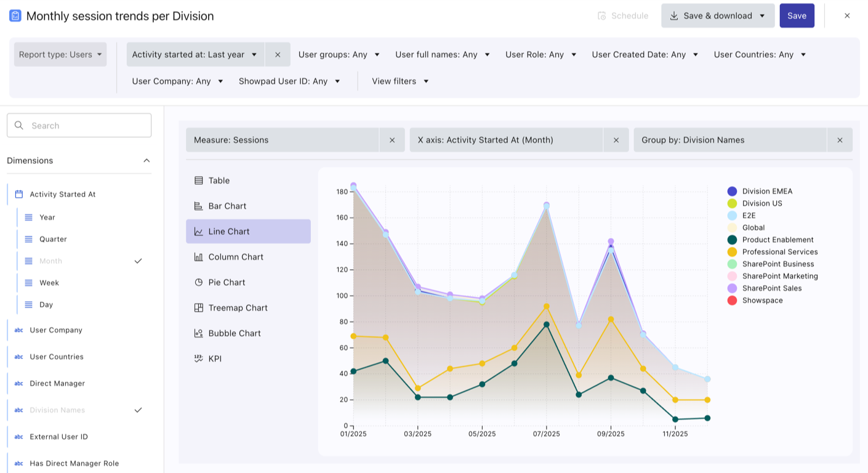Collapse the Dimensions section
Image resolution: width=868 pixels, height=473 pixels.
pos(147,161)
